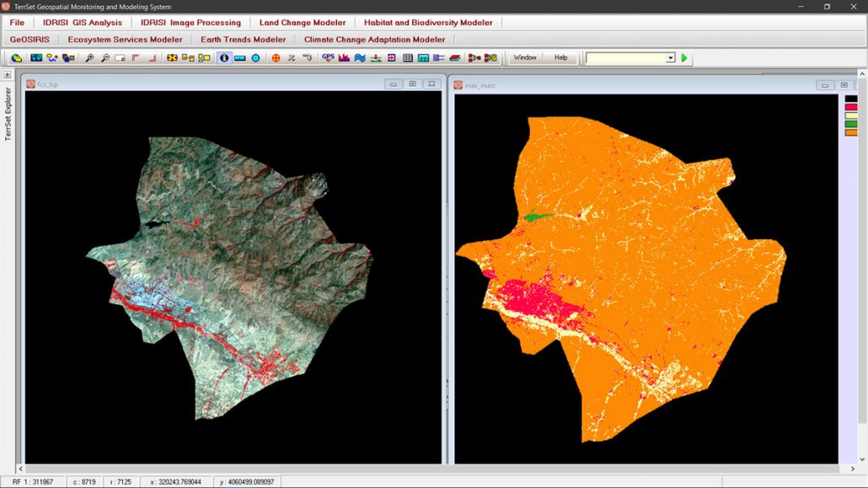Image resolution: width=868 pixels, height=488 pixels.
Task: Click the green legend color swatch
Action: click(850, 124)
